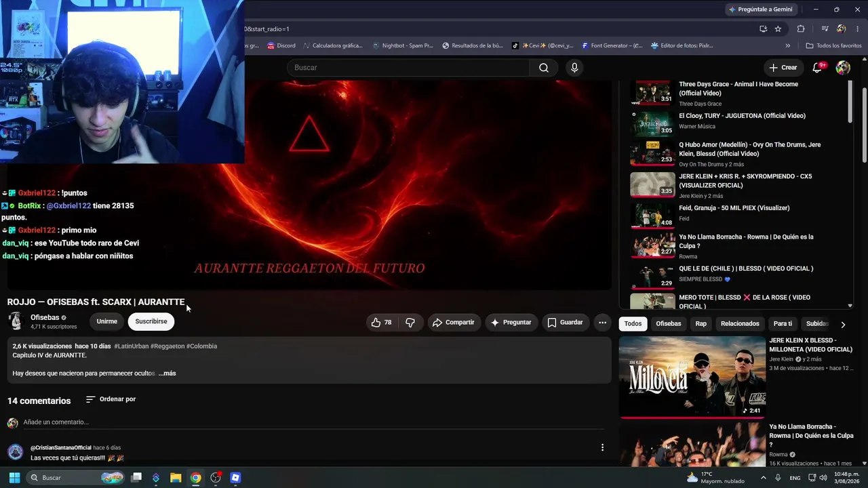Join the channel via Unirme
Screen dimensions: 868x488
[x=106, y=322]
